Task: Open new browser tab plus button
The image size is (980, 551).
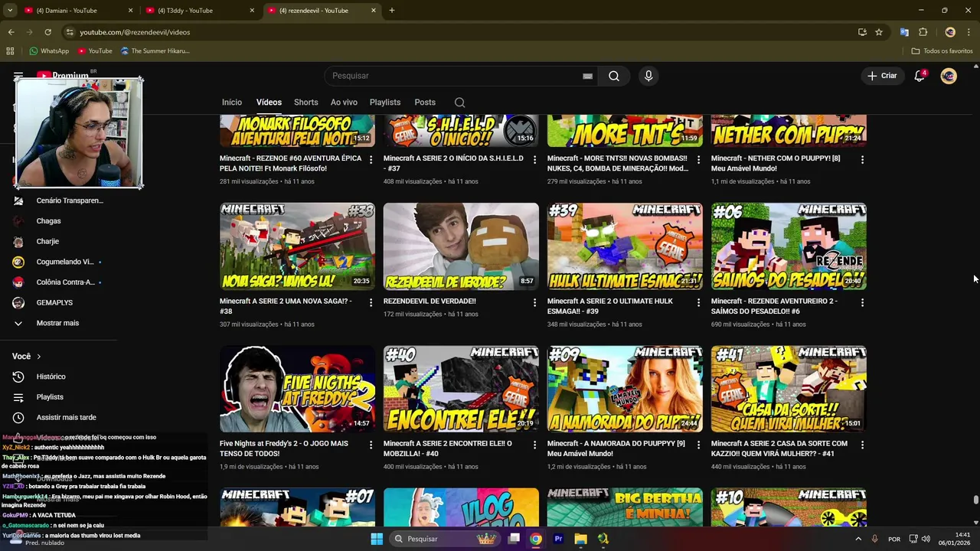Action: click(392, 11)
